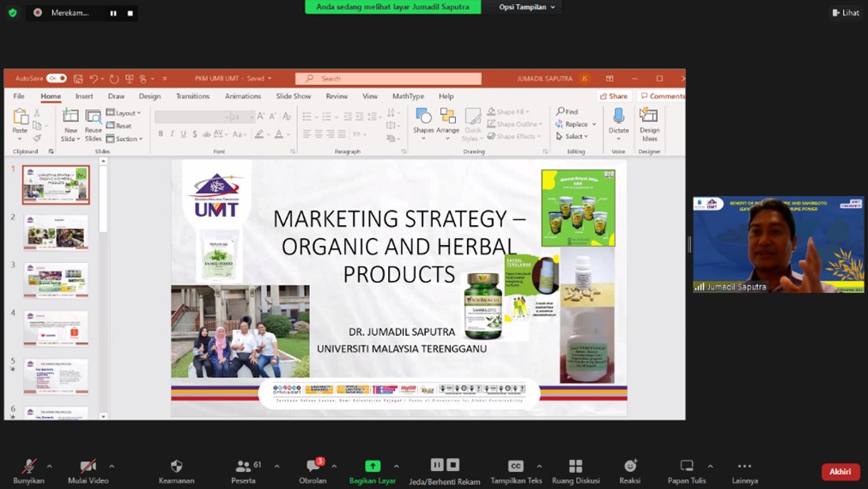868x489 pixels.
Task: Click the Share button in PowerPoint
Action: [614, 96]
